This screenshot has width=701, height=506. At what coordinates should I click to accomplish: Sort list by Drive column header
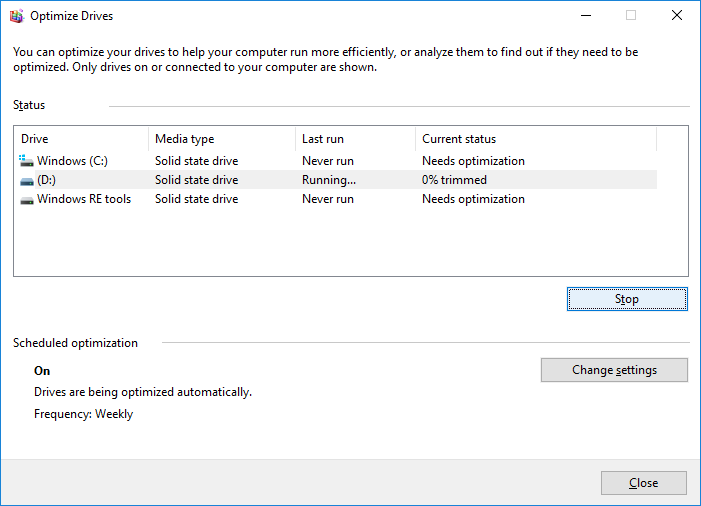tap(80, 139)
